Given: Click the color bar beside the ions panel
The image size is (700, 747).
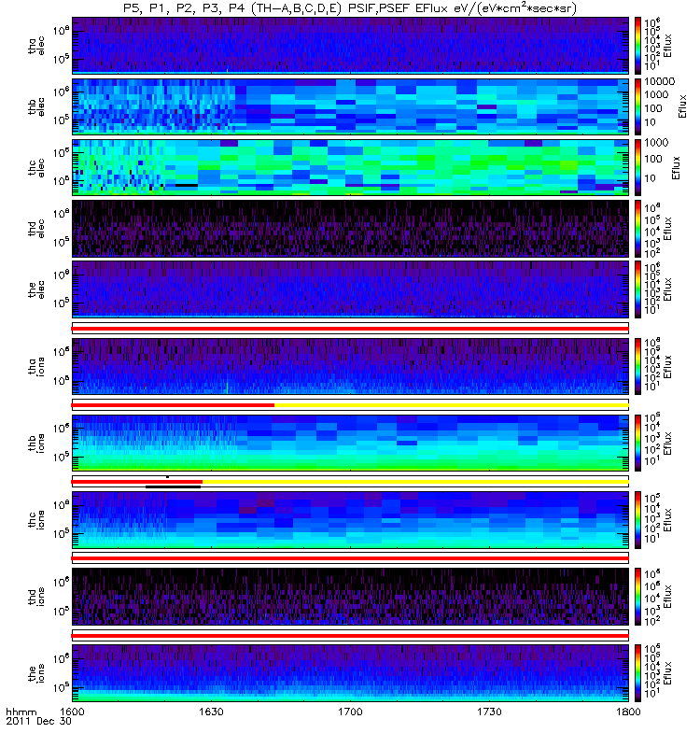Looking at the screenshot, I should [x=637, y=673].
